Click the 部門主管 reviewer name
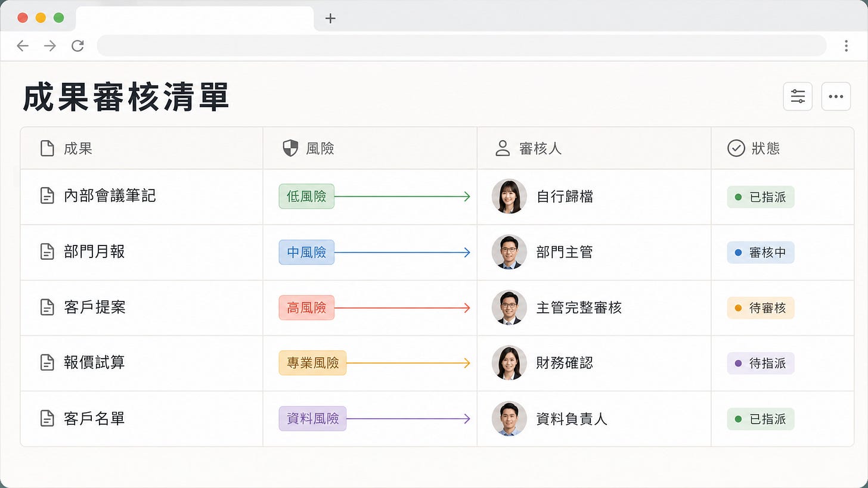 565,252
